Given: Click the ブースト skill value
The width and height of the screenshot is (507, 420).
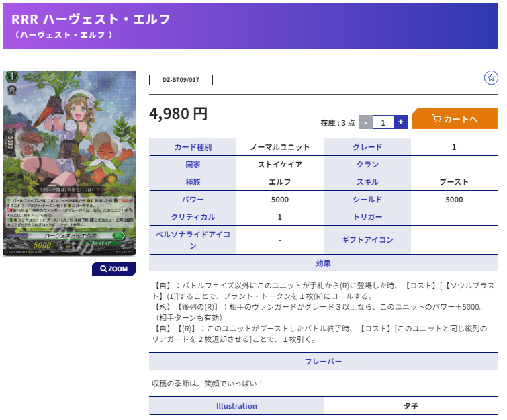Looking at the screenshot, I should pyautogui.click(x=454, y=182).
